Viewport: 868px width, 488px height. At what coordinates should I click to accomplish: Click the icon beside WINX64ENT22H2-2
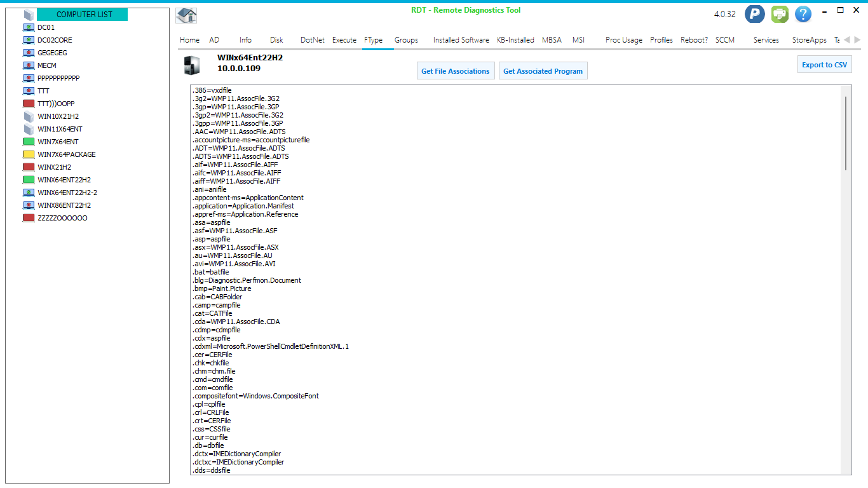29,193
